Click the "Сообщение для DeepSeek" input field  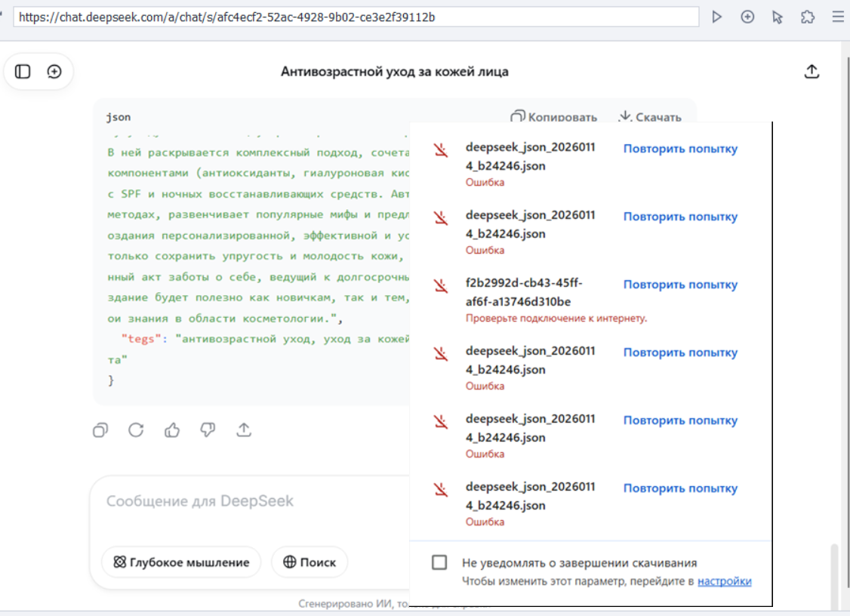point(249,501)
